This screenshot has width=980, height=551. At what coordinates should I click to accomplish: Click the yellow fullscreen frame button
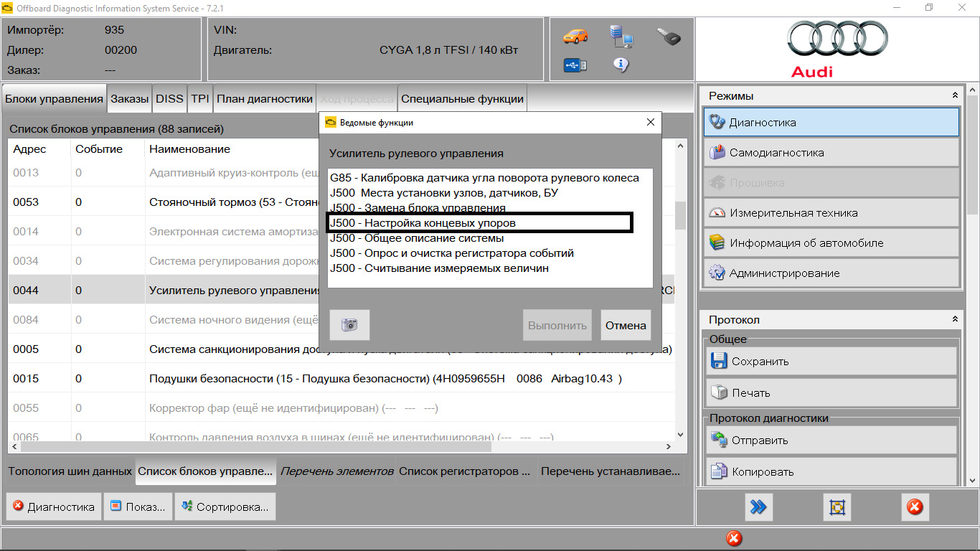[837, 507]
